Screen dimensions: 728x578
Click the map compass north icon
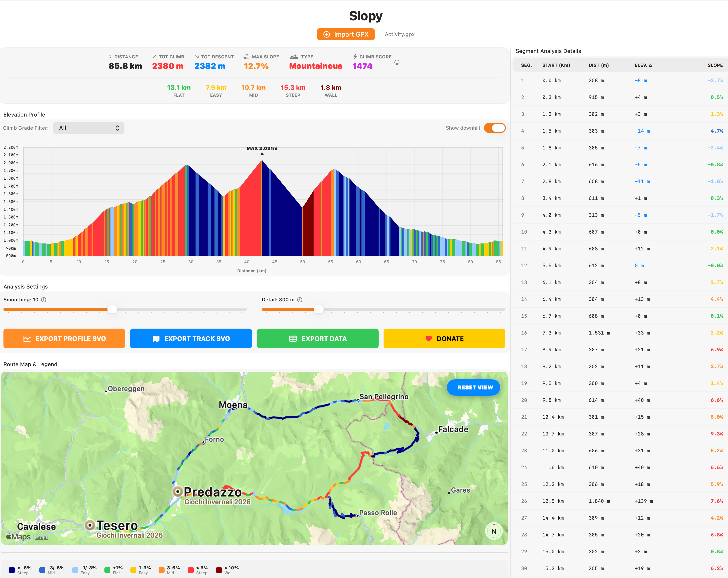[x=494, y=531]
